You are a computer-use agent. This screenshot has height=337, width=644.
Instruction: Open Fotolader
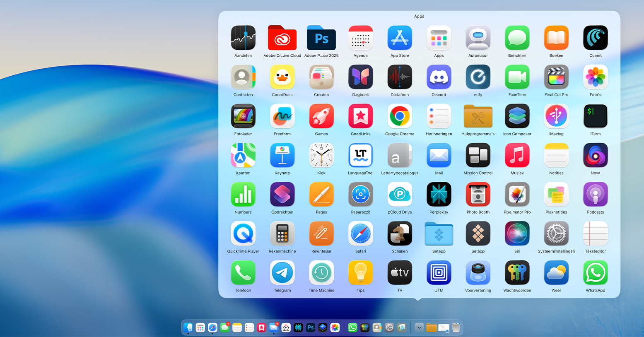pyautogui.click(x=243, y=116)
